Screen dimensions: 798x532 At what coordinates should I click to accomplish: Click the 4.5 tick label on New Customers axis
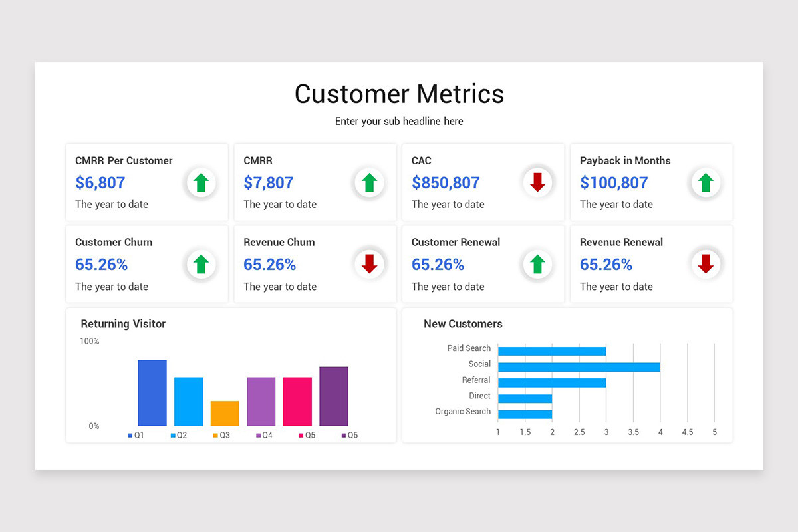687,432
